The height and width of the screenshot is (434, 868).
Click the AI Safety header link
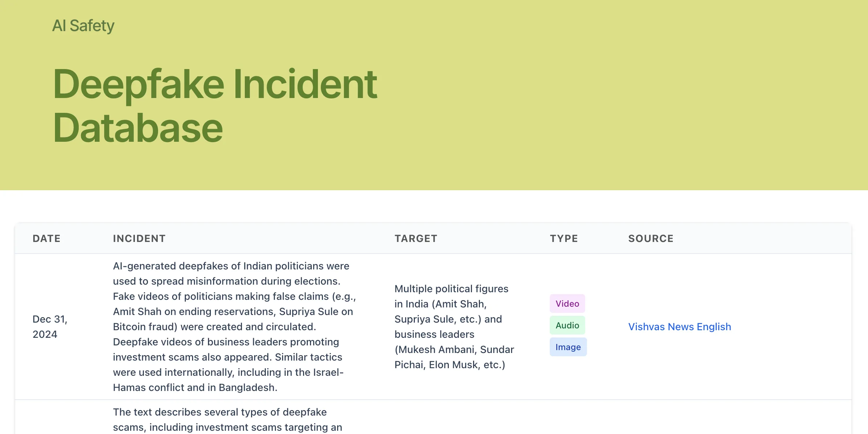(x=83, y=26)
